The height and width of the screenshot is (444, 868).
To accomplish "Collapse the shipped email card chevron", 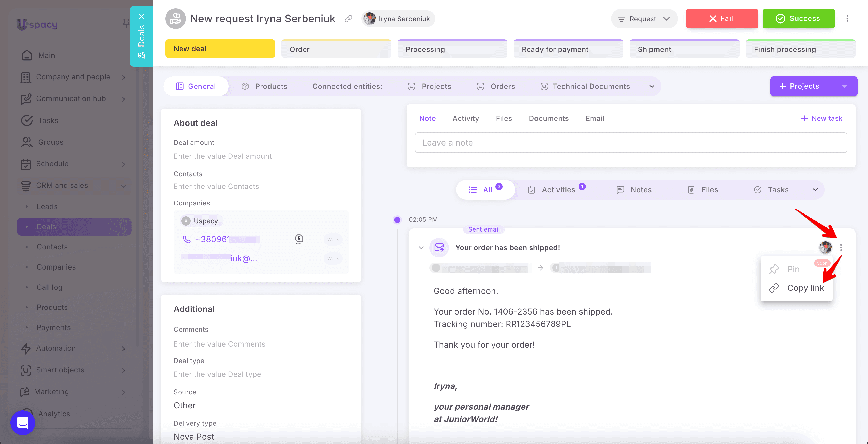I will click(421, 247).
